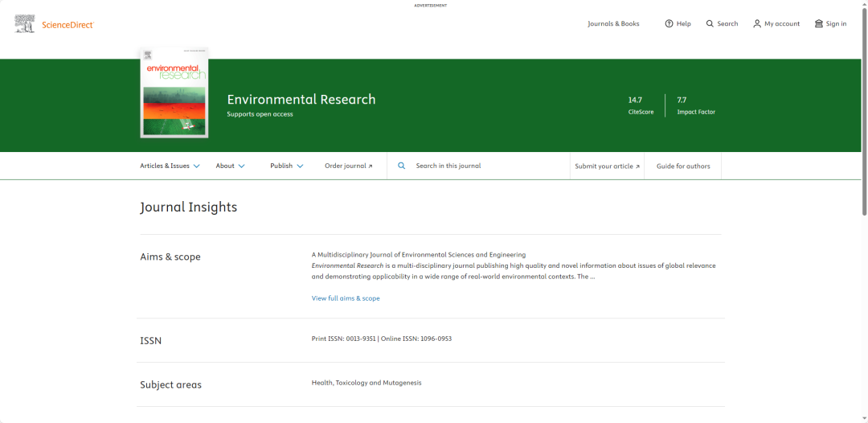Click the 14.7 CiteScore value
This screenshot has height=423, width=868.
(x=635, y=101)
